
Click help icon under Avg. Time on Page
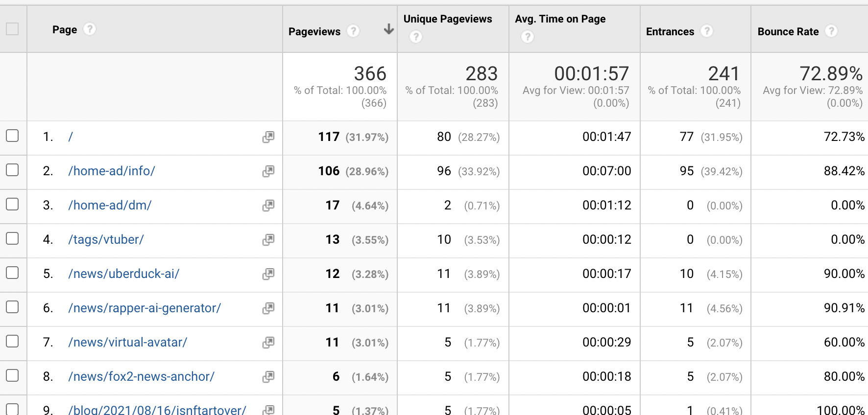click(x=528, y=37)
